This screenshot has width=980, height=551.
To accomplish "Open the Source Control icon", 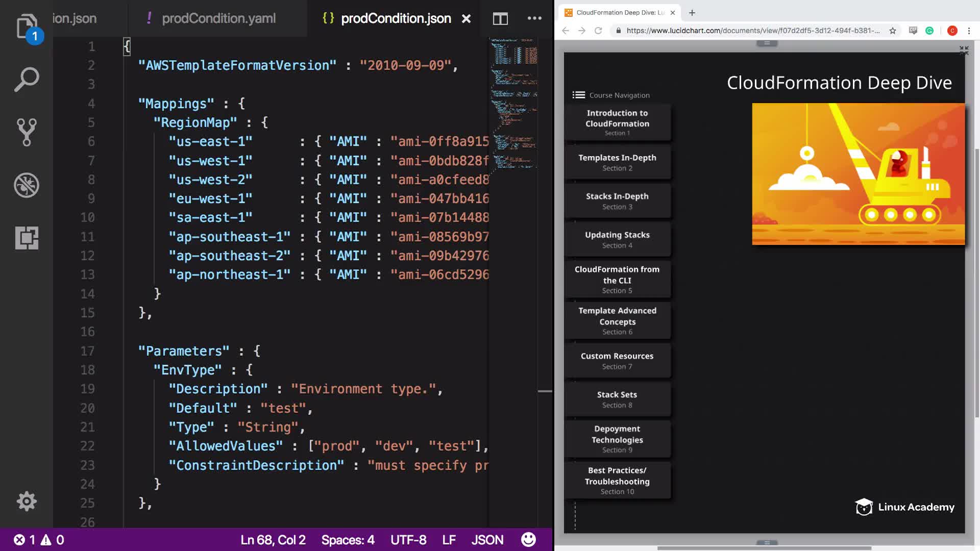I will pyautogui.click(x=26, y=132).
